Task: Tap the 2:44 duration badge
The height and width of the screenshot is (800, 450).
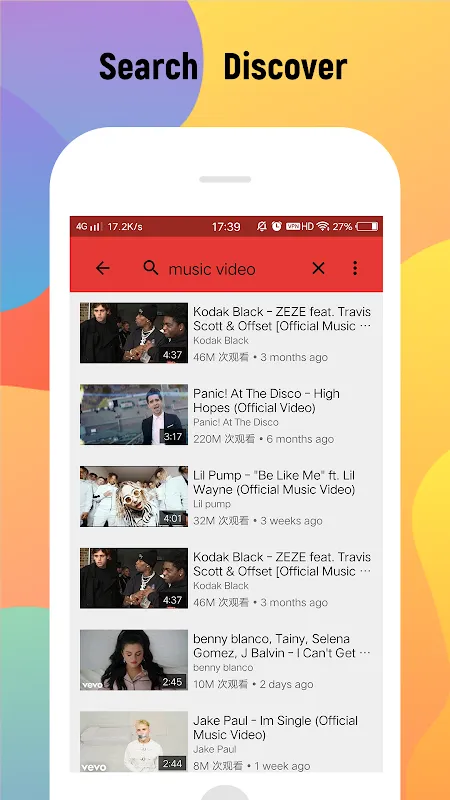Action: (x=173, y=764)
